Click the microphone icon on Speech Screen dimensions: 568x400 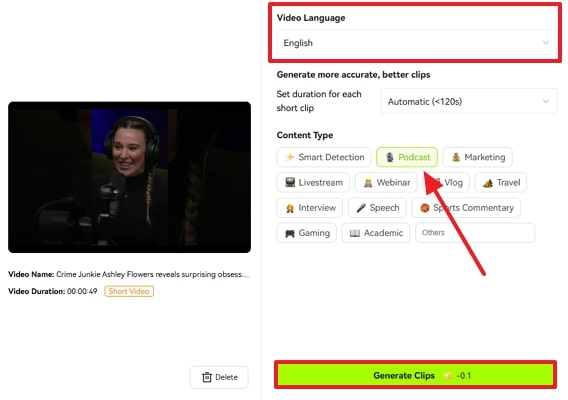tap(361, 208)
